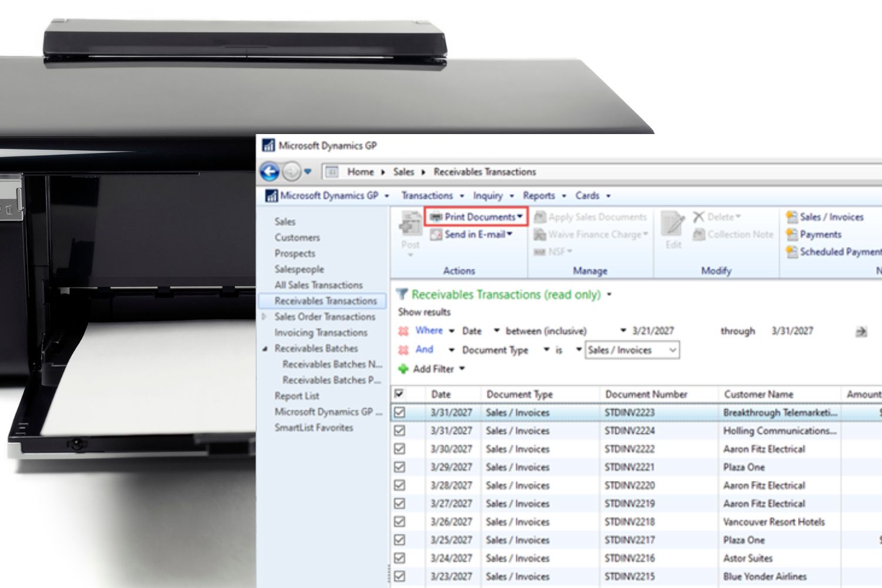Open the Transactions menu
Image resolution: width=882 pixels, height=588 pixels.
tap(428, 196)
